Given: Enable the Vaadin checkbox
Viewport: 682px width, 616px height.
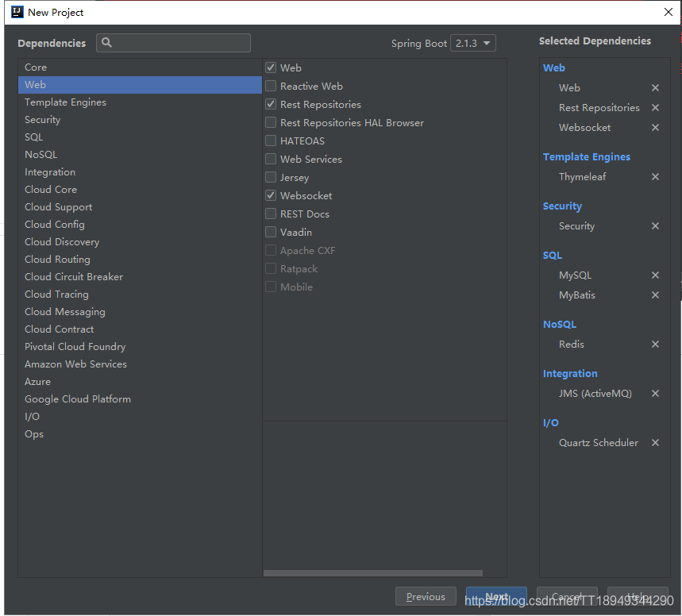Looking at the screenshot, I should coord(271,232).
